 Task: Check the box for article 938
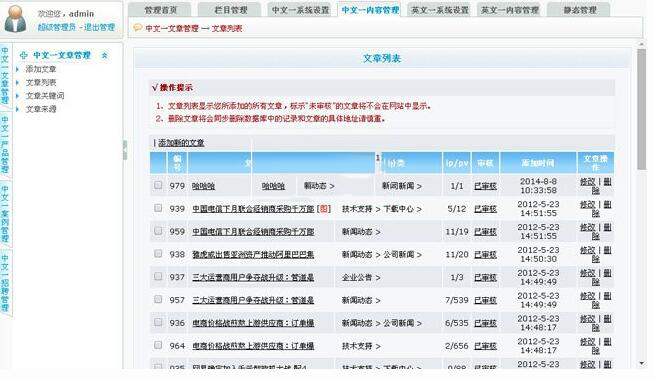pos(158,254)
